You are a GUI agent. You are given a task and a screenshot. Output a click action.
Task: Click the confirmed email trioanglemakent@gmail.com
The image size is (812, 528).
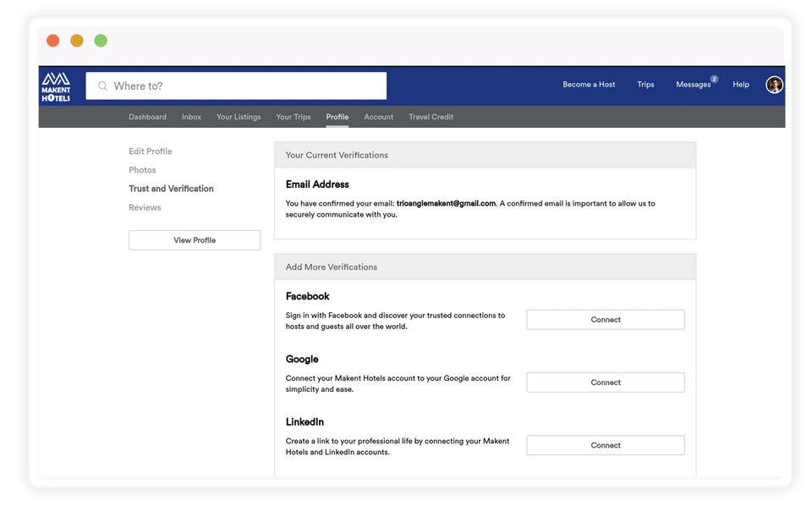[446, 204]
